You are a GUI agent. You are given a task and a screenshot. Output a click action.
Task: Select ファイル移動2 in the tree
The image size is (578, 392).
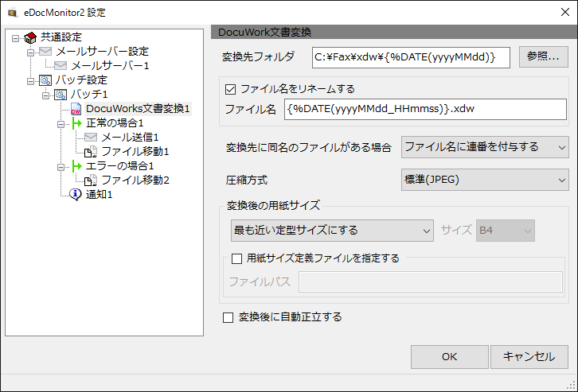(135, 180)
